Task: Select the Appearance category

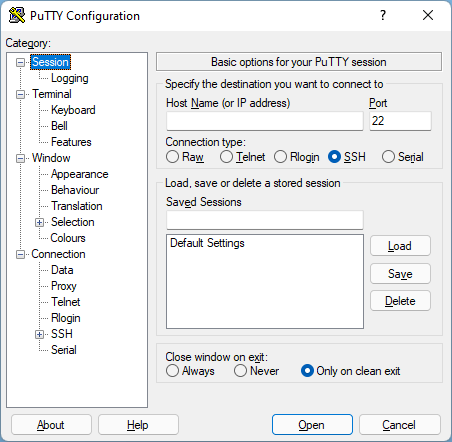Action: pos(80,174)
